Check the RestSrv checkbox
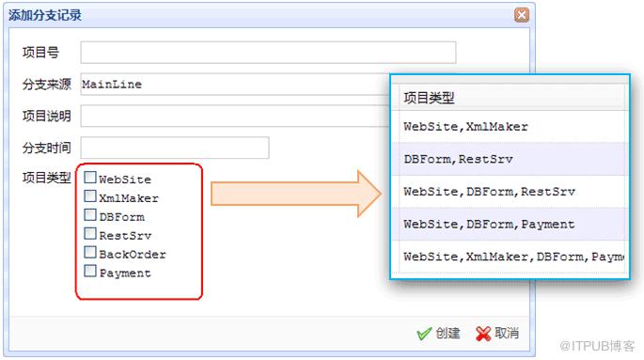The image size is (644, 360). click(x=90, y=233)
